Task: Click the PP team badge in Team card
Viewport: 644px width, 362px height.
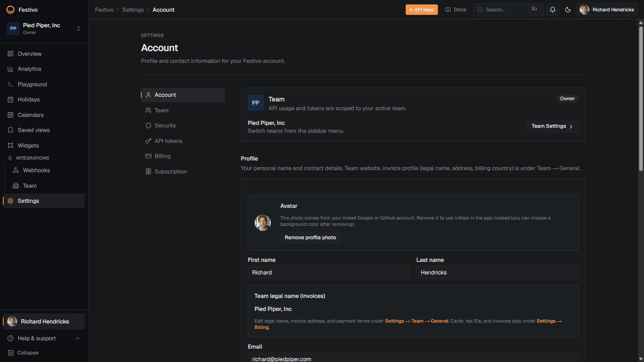Action: click(256, 103)
